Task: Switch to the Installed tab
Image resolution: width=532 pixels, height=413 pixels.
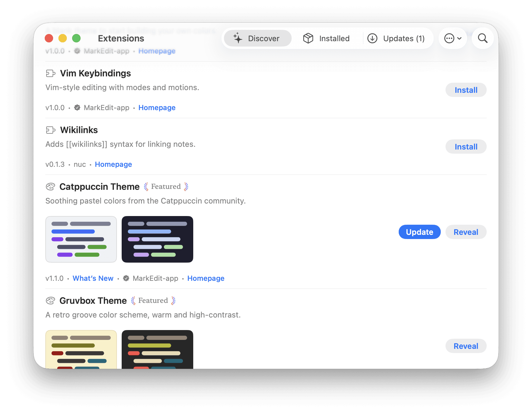Action: point(327,38)
